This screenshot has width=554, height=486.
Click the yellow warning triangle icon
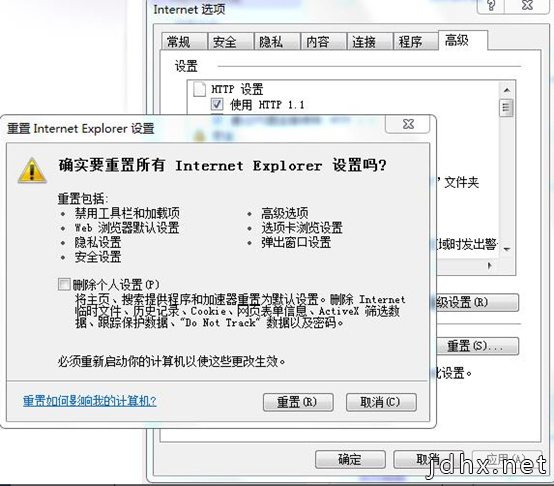[32, 171]
